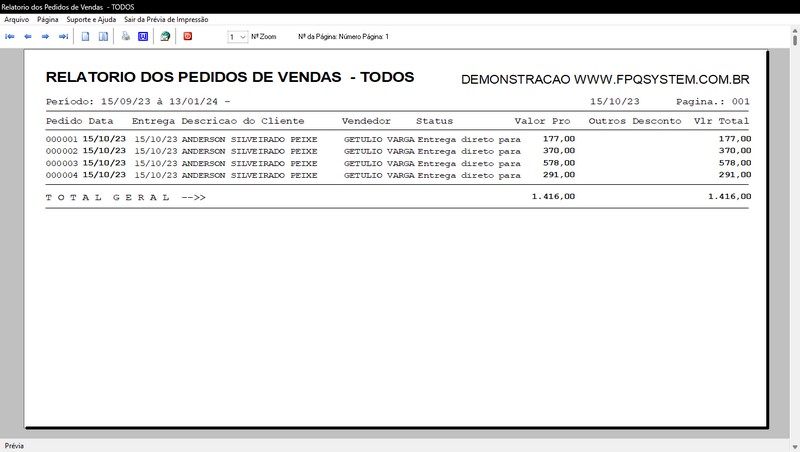
Task: Click the Nº da Página: Número Página: 1 text
Action: pyautogui.click(x=343, y=37)
